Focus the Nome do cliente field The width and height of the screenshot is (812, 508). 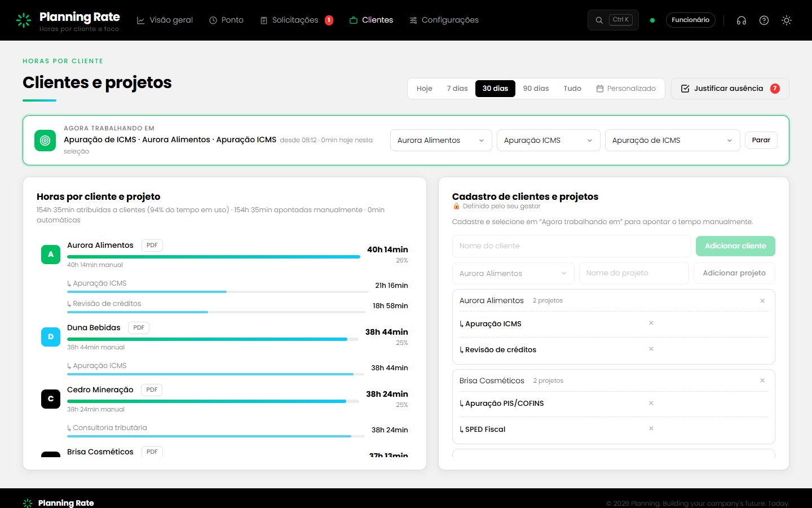pos(571,246)
